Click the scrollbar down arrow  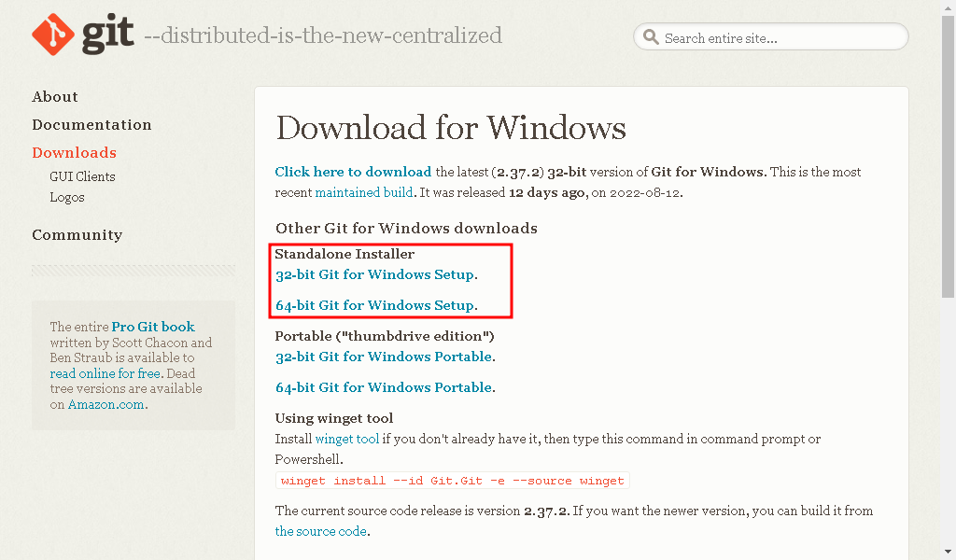(949, 553)
